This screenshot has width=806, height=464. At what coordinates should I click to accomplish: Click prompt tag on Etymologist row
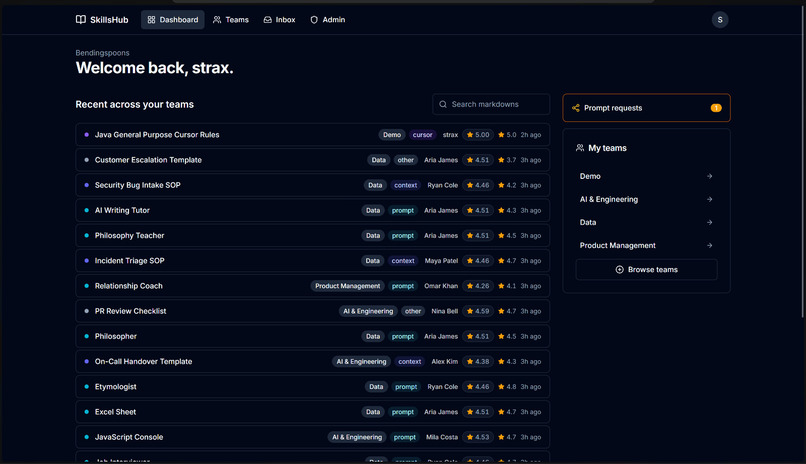pyautogui.click(x=406, y=386)
